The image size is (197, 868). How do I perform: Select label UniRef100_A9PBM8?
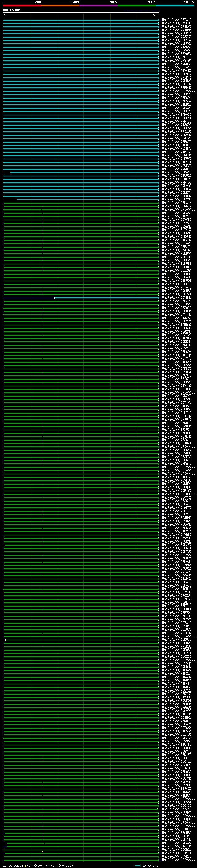[x=176, y=88]
